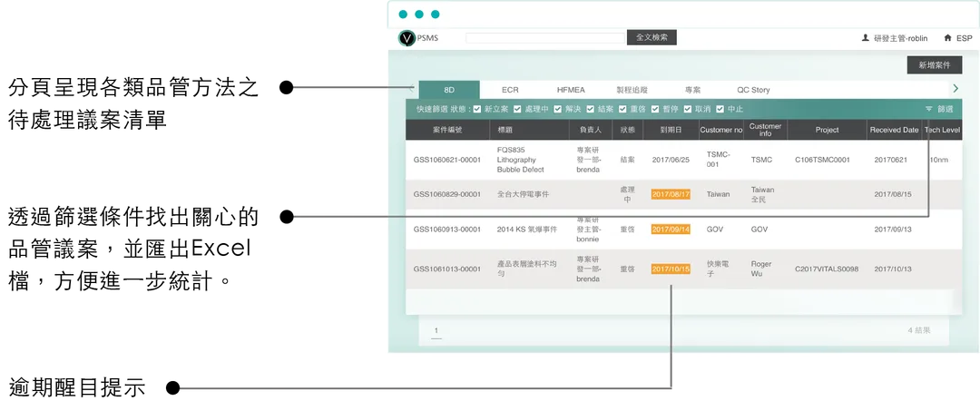Click customer number TSMC-001
Viewport: 980px width, 401px height.
click(x=718, y=160)
